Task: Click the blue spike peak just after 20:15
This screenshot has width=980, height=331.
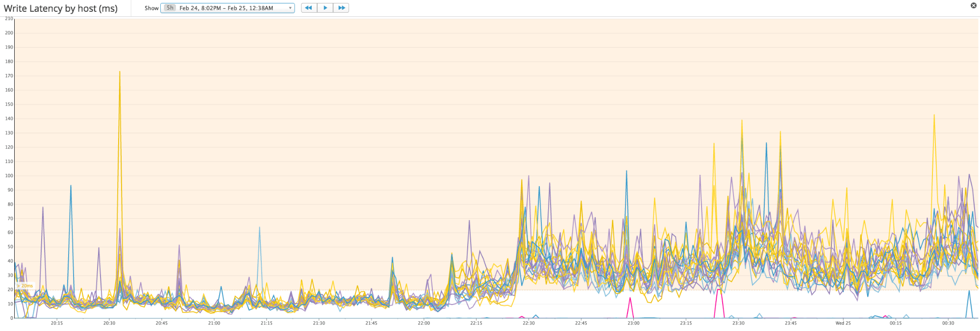Action: pyautogui.click(x=71, y=186)
